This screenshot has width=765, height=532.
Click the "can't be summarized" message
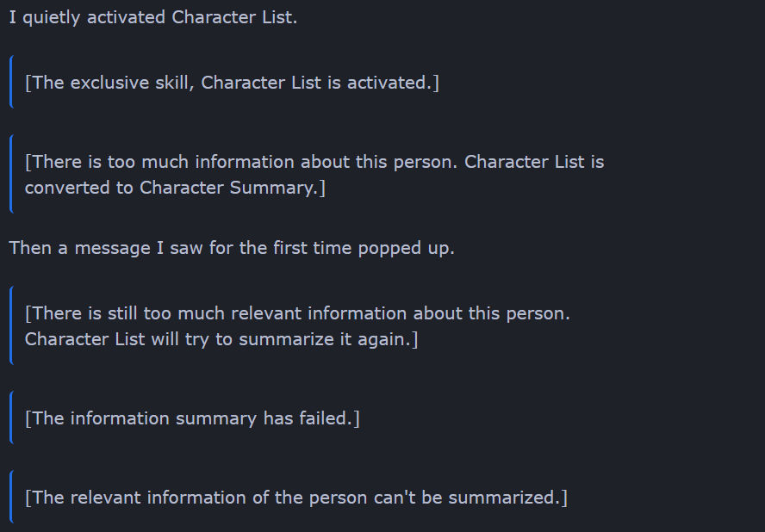(x=295, y=498)
